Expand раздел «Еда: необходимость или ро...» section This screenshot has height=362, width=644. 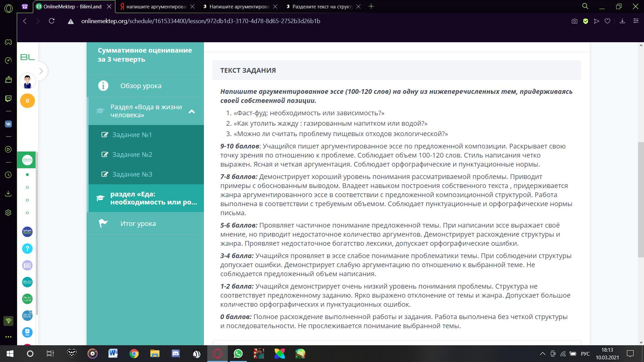146,198
